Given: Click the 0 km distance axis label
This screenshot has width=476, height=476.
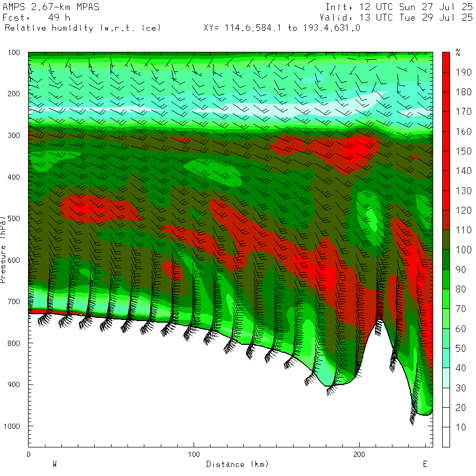Looking at the screenshot, I should pyautogui.click(x=29, y=454).
